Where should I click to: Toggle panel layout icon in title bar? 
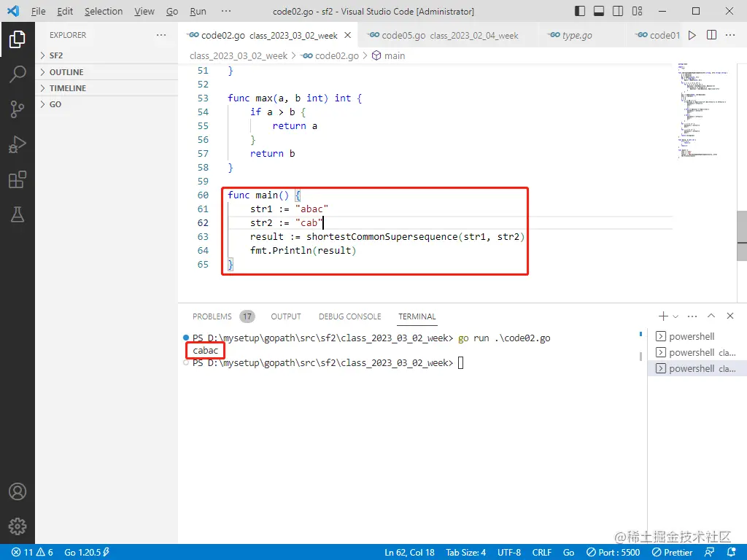(x=599, y=11)
